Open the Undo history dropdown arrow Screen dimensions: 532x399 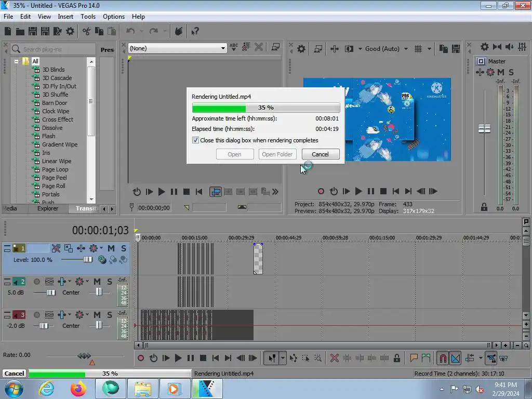tap(141, 31)
